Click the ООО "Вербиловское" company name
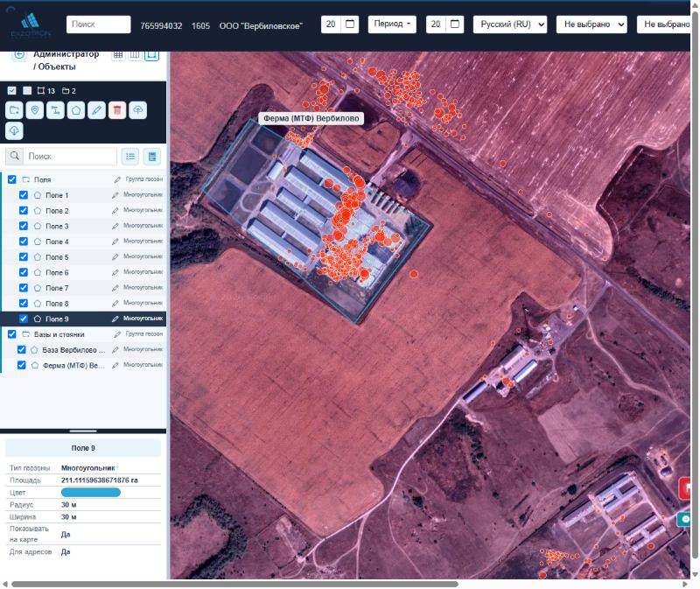This screenshot has width=700, height=589. point(261,26)
